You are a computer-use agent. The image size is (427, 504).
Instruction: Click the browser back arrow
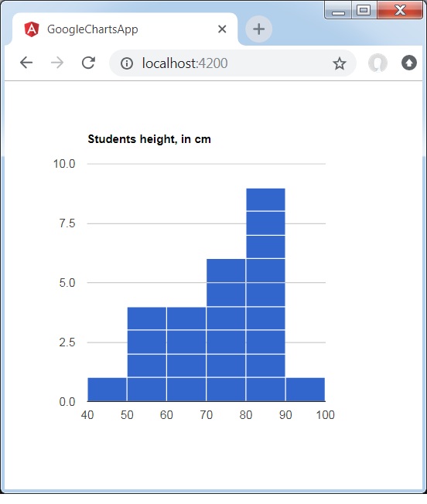pyautogui.click(x=26, y=63)
